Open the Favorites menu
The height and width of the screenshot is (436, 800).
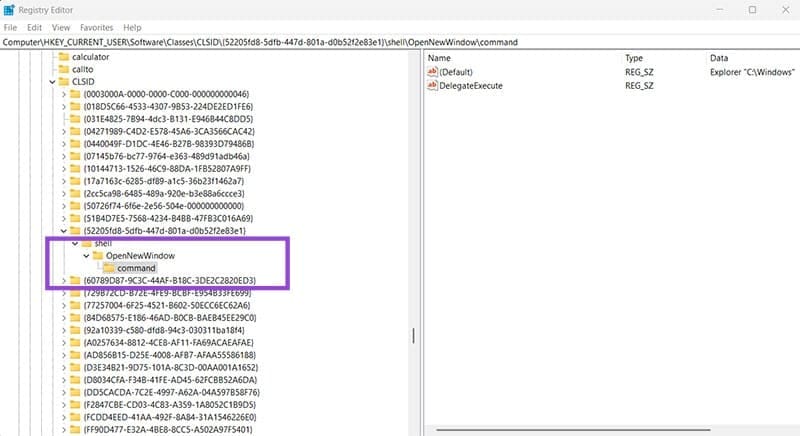[98, 27]
